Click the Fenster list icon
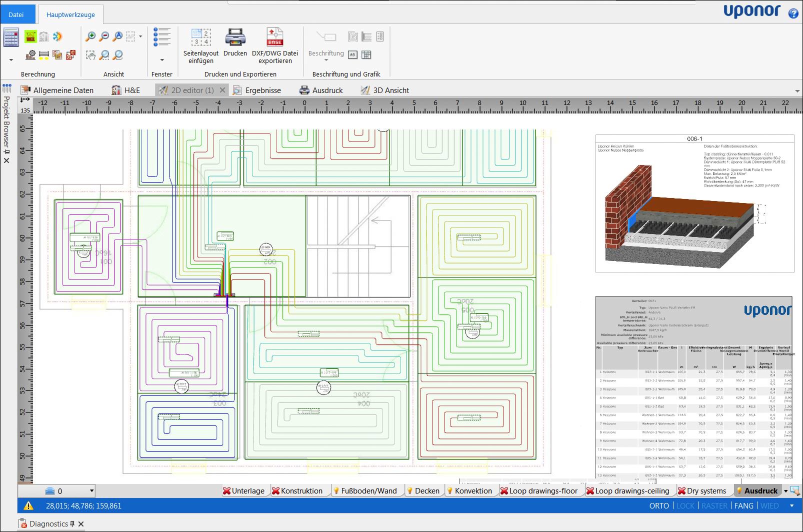Screen dimensions: 803x532 point(162,37)
